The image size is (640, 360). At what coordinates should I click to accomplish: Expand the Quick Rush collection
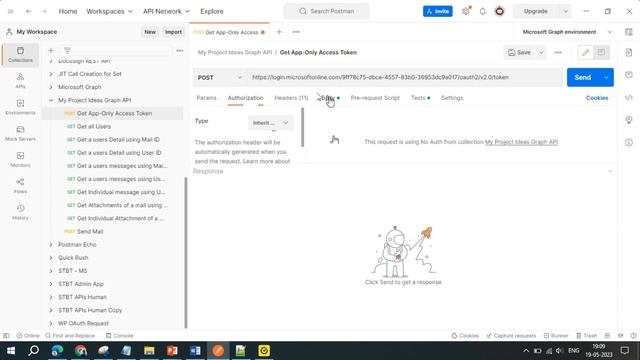point(51,258)
